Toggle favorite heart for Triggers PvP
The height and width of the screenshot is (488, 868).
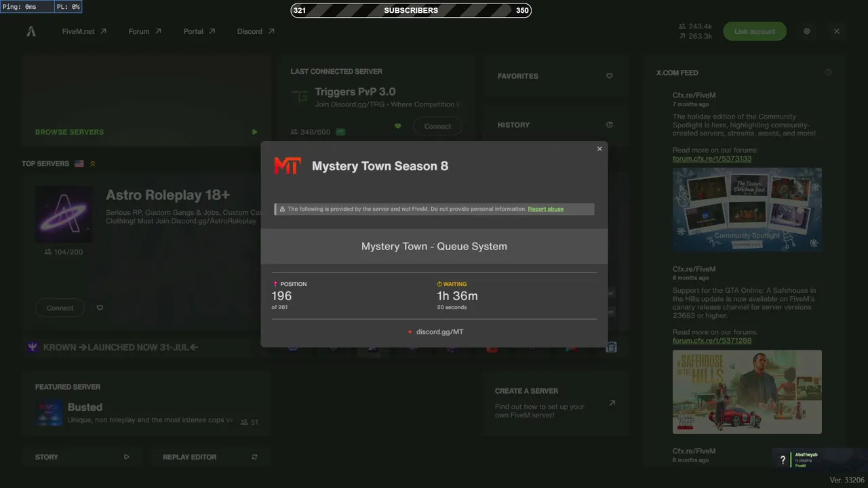click(x=398, y=126)
